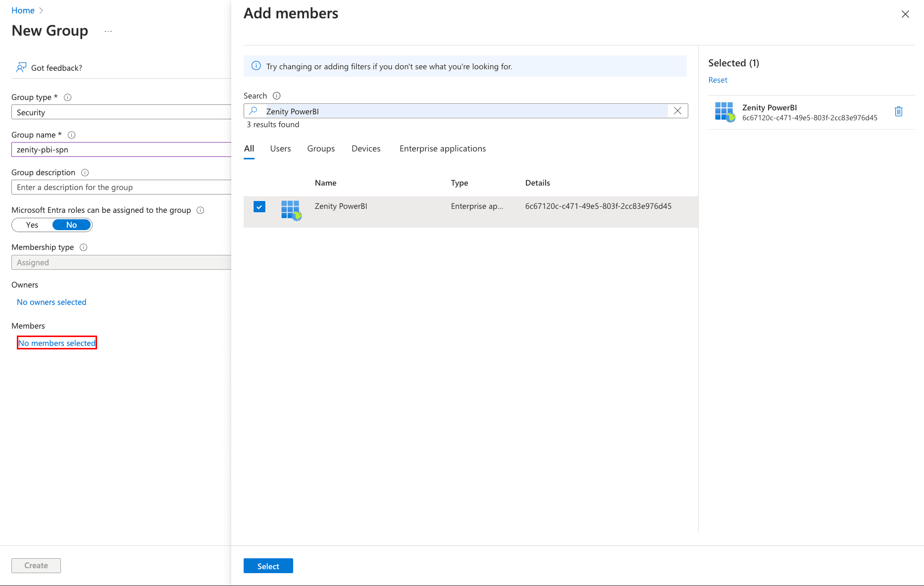Screen dimensions: 924x586
Task: Open the Group type dropdown
Action: tap(121, 112)
